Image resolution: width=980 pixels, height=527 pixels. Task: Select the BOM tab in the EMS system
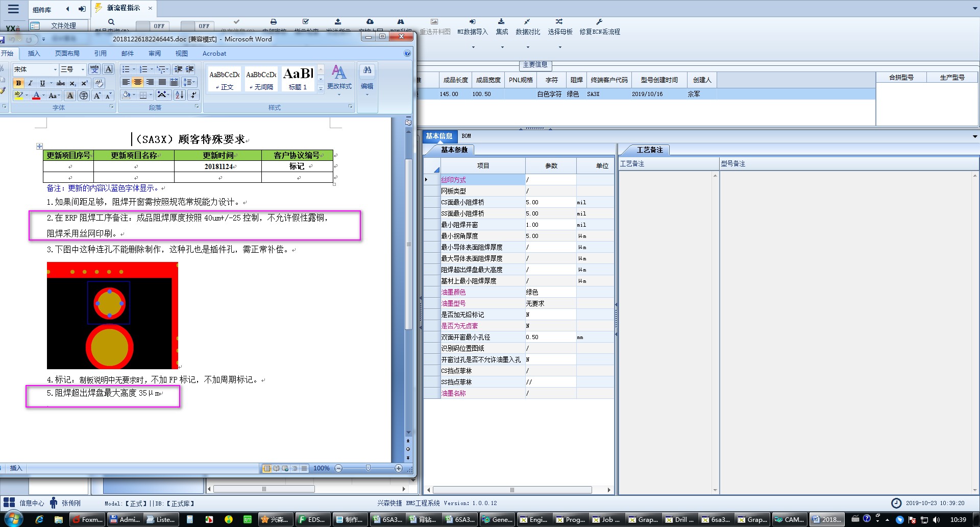[x=466, y=136]
